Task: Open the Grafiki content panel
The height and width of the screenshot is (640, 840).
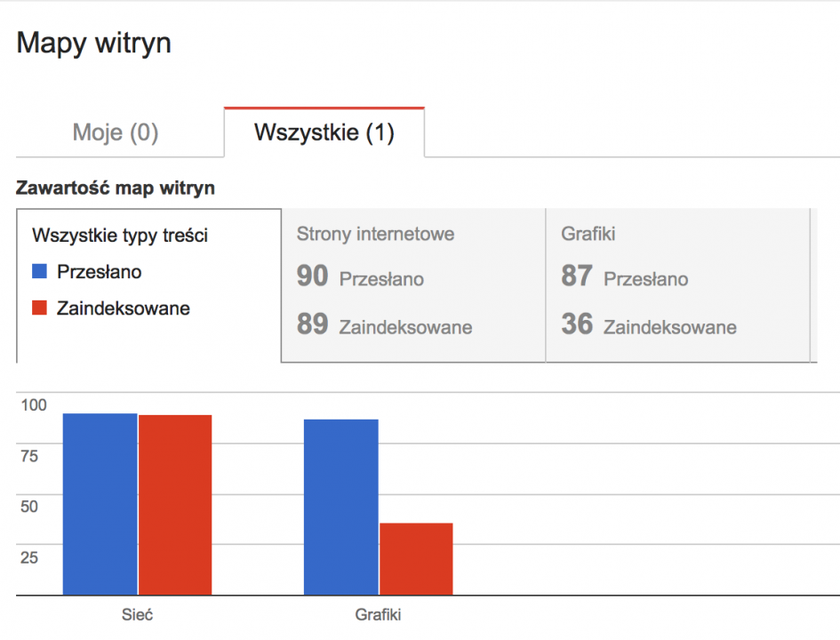Action: point(677,285)
